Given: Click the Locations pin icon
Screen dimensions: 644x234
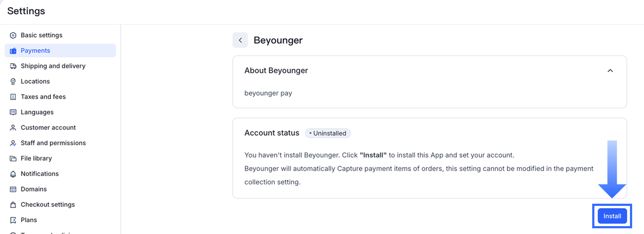Looking at the screenshot, I should point(13,82).
